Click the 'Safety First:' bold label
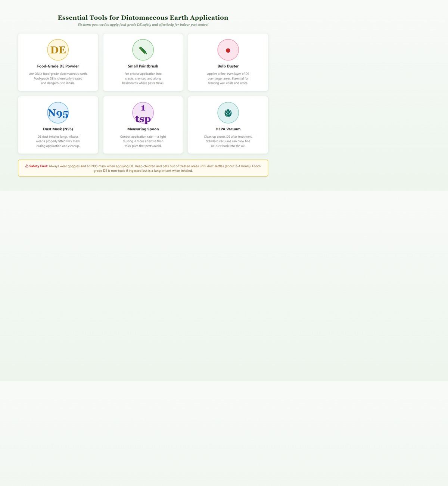This screenshot has height=486, width=448. (38, 166)
